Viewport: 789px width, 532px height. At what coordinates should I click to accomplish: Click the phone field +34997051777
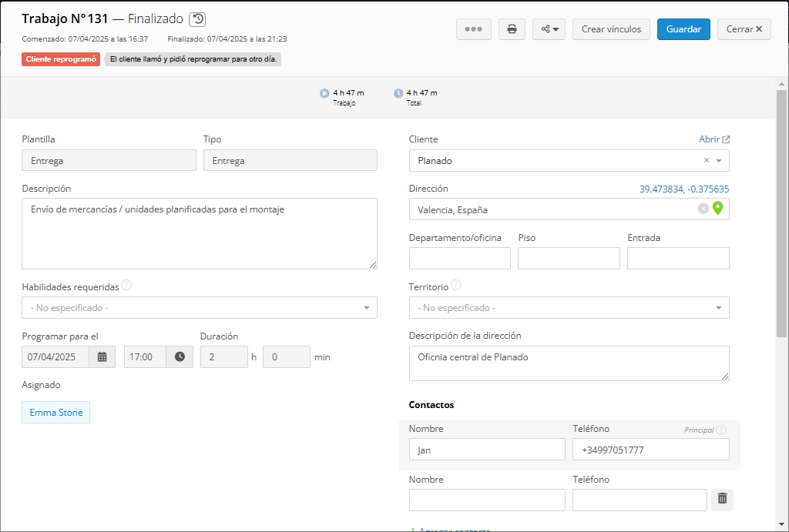coord(651,450)
